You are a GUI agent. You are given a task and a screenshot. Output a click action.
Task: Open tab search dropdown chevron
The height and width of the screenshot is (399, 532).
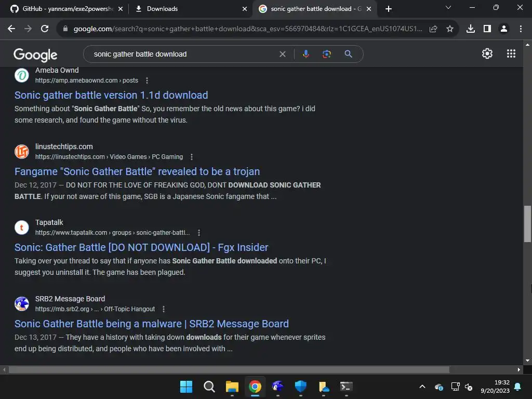(448, 7)
